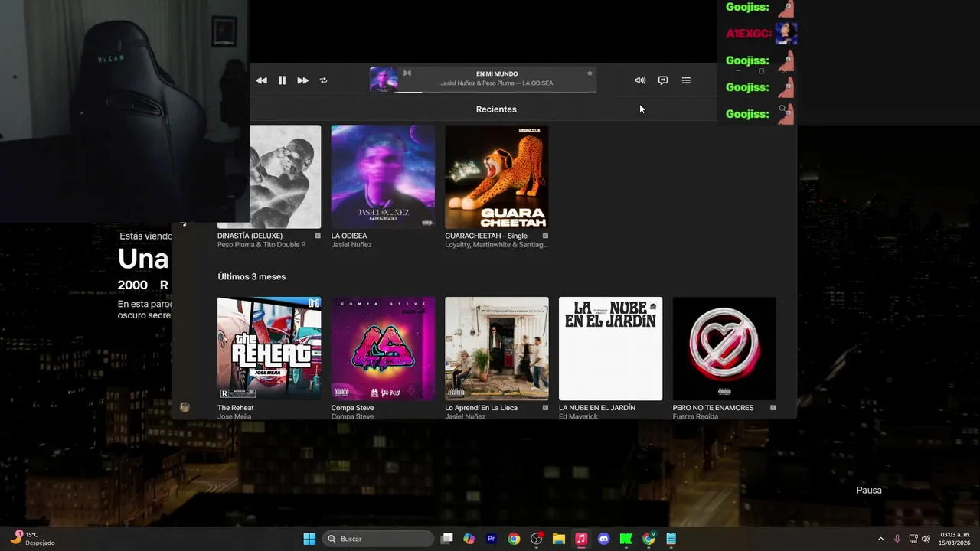Rewind to the previous track
Image resolution: width=980 pixels, height=551 pixels.
pyautogui.click(x=262, y=80)
